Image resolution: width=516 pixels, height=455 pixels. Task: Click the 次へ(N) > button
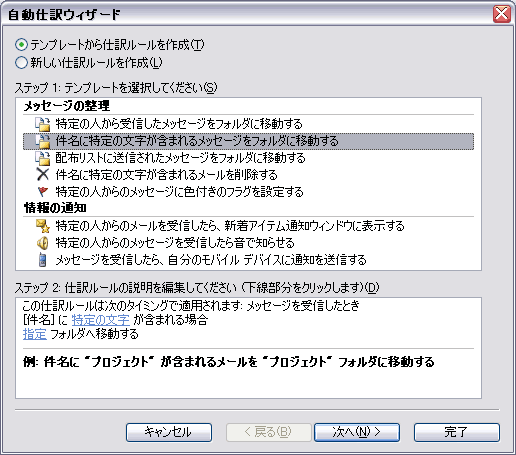pyautogui.click(x=357, y=432)
